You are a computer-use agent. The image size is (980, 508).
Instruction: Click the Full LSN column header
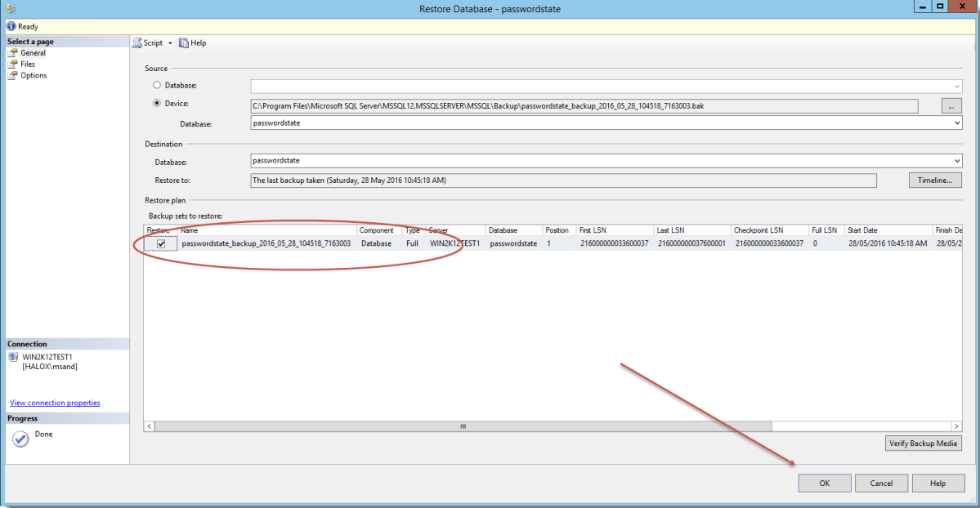click(827, 230)
